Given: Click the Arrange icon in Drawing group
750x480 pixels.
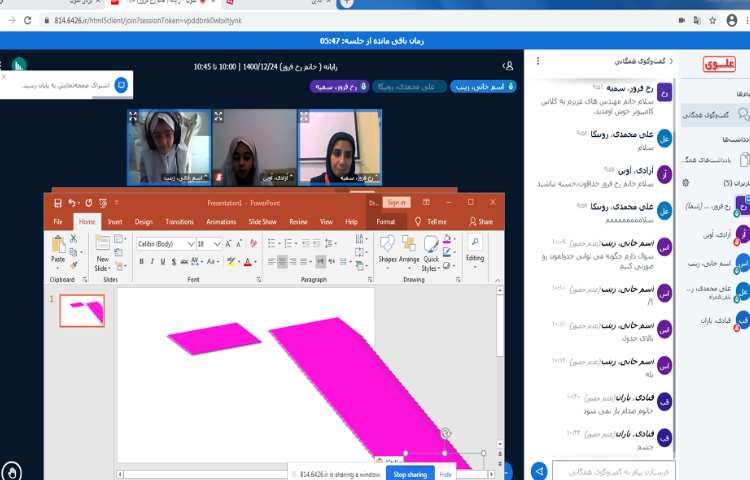Looking at the screenshot, I should point(409,248).
